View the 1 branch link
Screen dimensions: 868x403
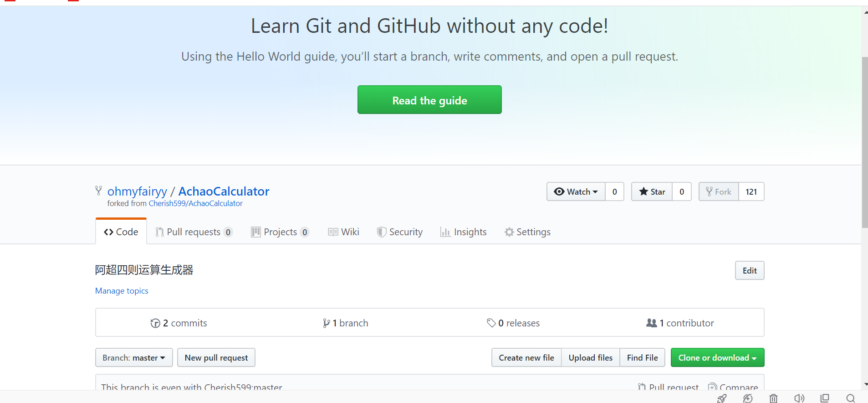click(346, 323)
